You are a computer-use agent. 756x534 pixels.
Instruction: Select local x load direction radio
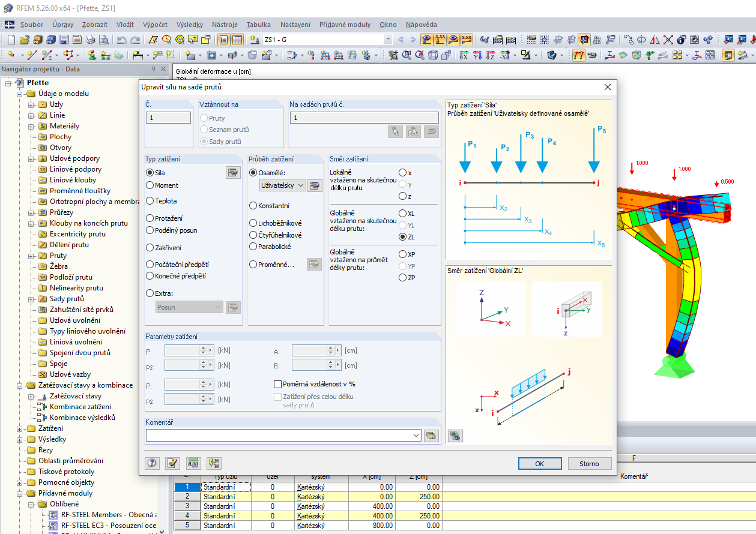coord(402,173)
